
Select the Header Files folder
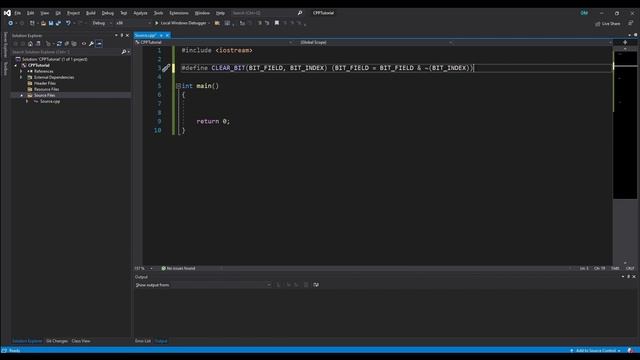tap(44, 83)
